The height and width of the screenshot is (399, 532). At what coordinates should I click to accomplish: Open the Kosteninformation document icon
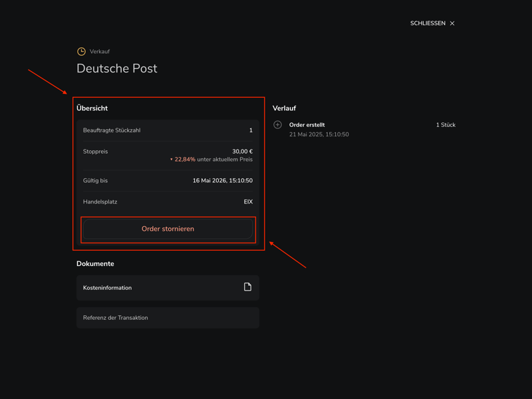(x=247, y=287)
